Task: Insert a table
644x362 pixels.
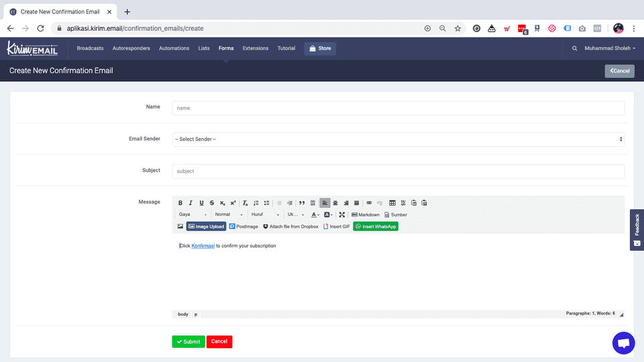Action: (x=392, y=202)
